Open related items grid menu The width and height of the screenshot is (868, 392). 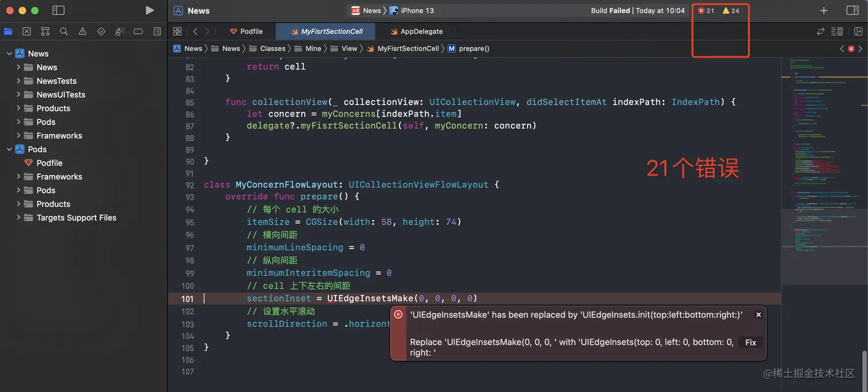click(177, 32)
